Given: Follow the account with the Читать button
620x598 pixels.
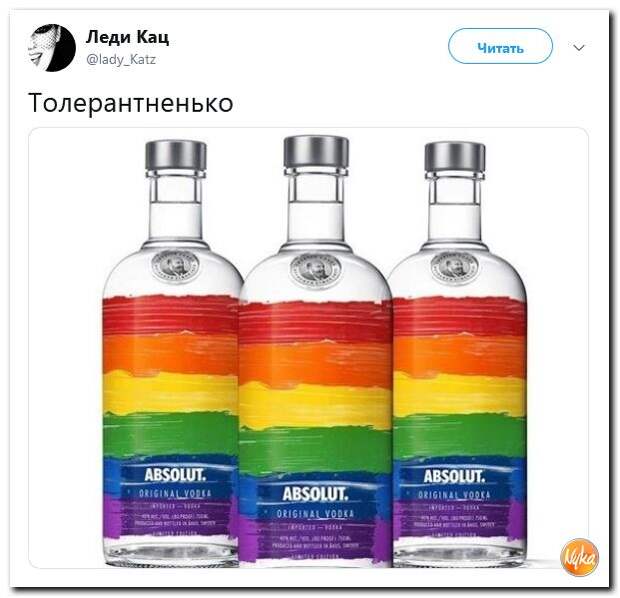Looking at the screenshot, I should tap(500, 46).
